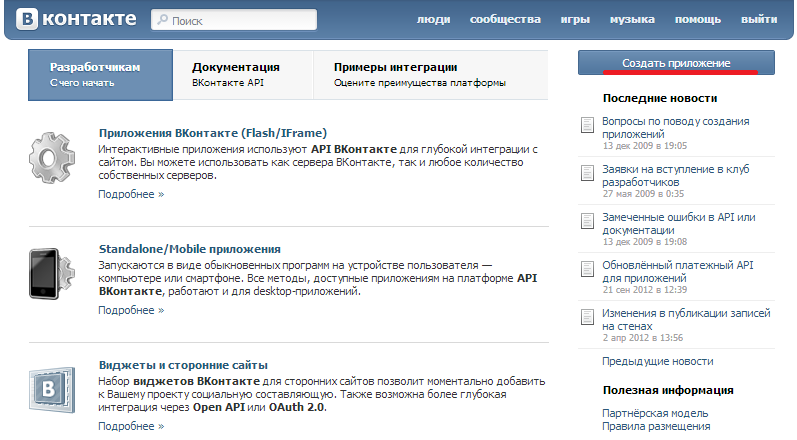
Task: Open Приложения ВКонтакте (Flash/IFrame) heading link
Action: (x=212, y=133)
